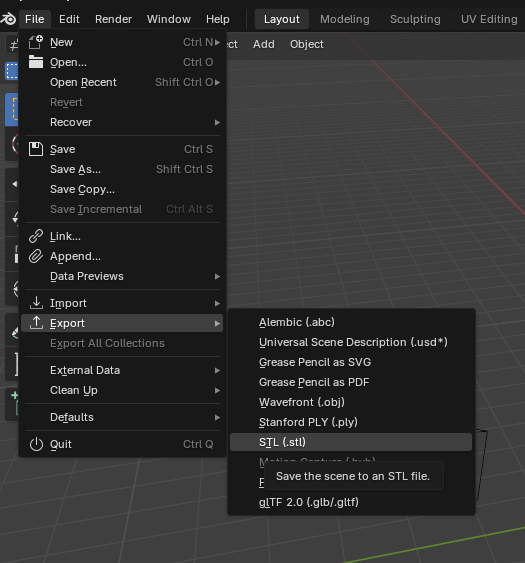Export as Universal Scene Description (.usd*)
The height and width of the screenshot is (563, 525).
tap(351, 342)
